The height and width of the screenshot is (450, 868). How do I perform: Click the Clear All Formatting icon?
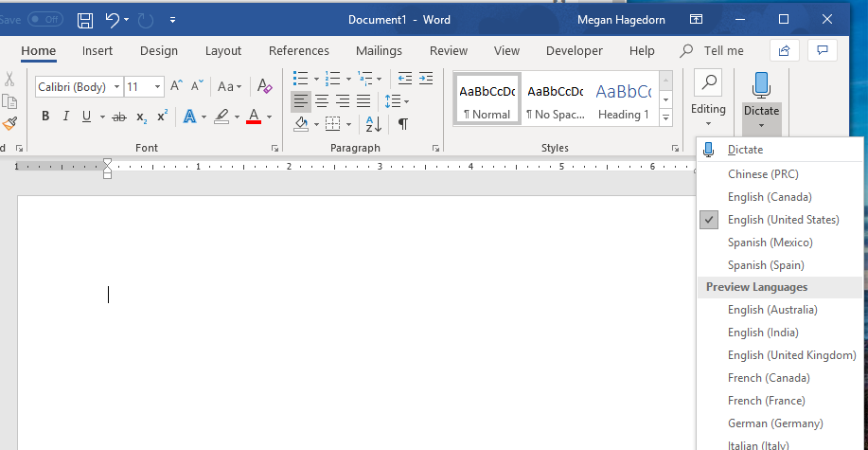265,86
